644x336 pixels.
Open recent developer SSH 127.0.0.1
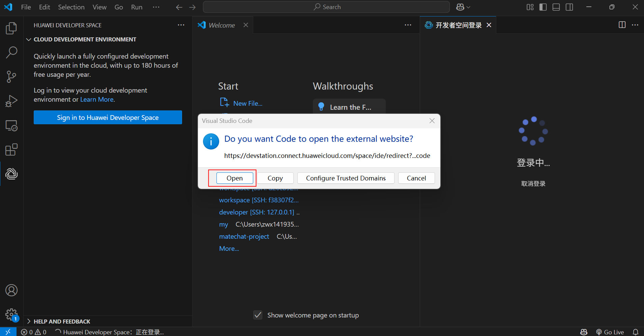(257, 212)
